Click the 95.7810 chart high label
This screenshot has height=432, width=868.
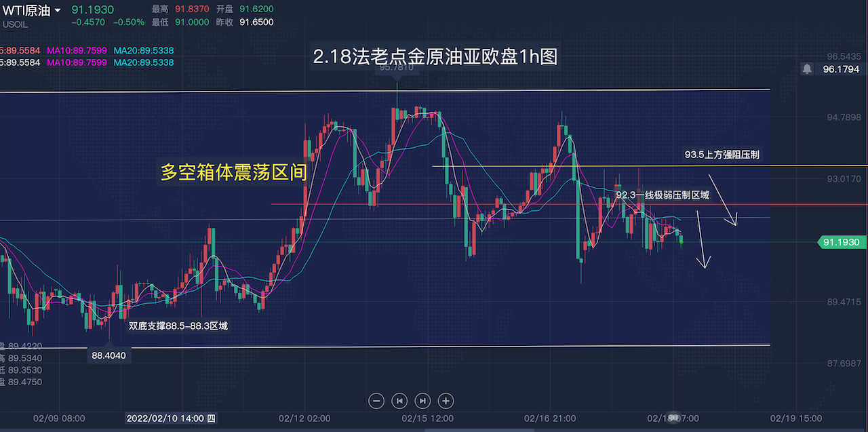pyautogui.click(x=397, y=67)
